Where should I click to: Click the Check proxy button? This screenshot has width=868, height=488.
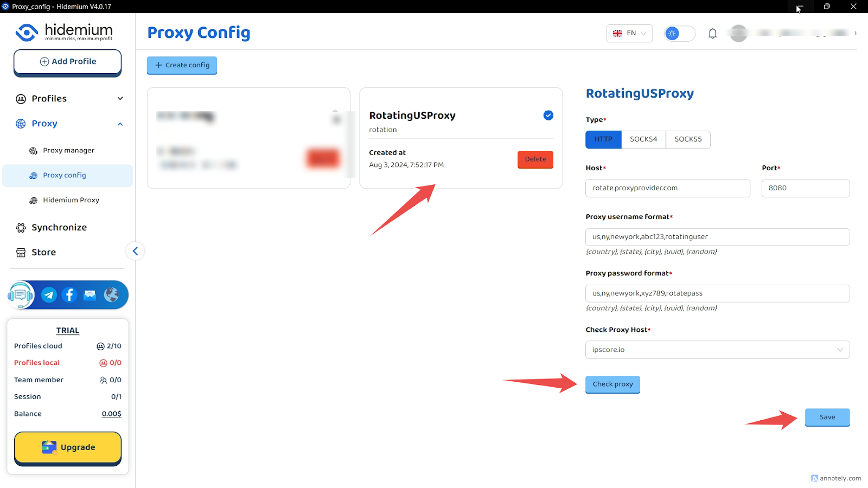pos(612,384)
